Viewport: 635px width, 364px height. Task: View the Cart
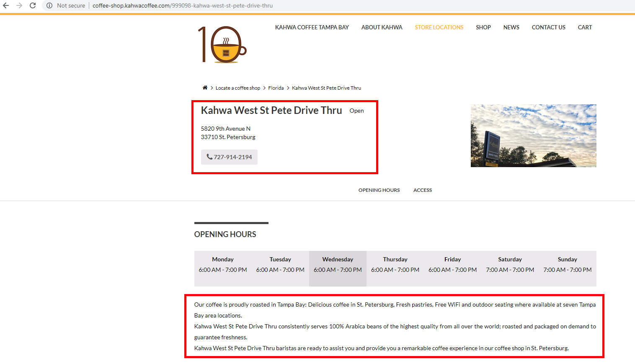pos(585,27)
